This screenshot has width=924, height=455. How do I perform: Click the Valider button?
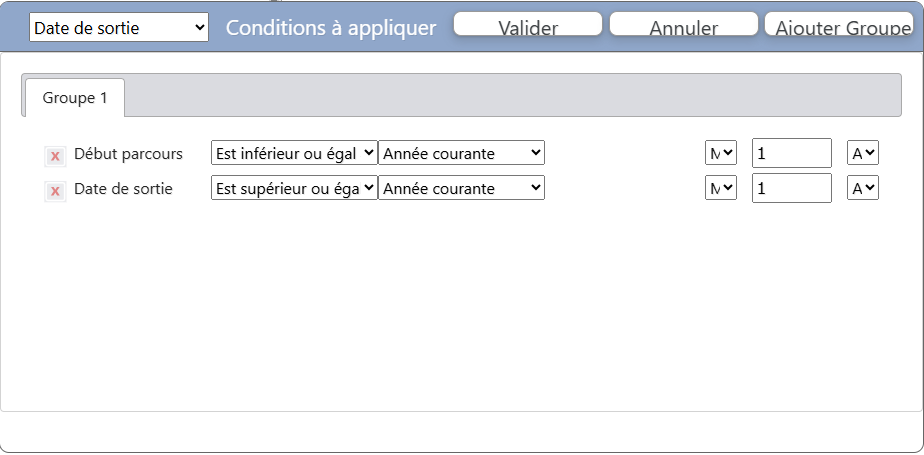click(528, 25)
